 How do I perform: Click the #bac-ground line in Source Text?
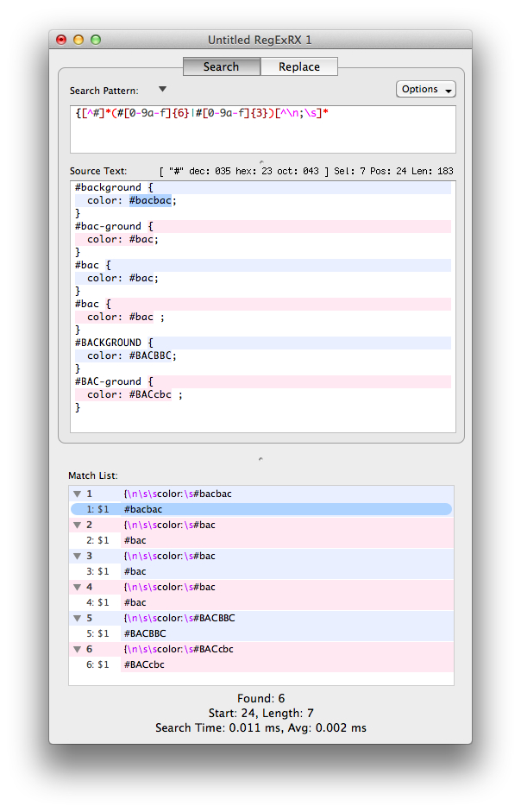point(114,226)
